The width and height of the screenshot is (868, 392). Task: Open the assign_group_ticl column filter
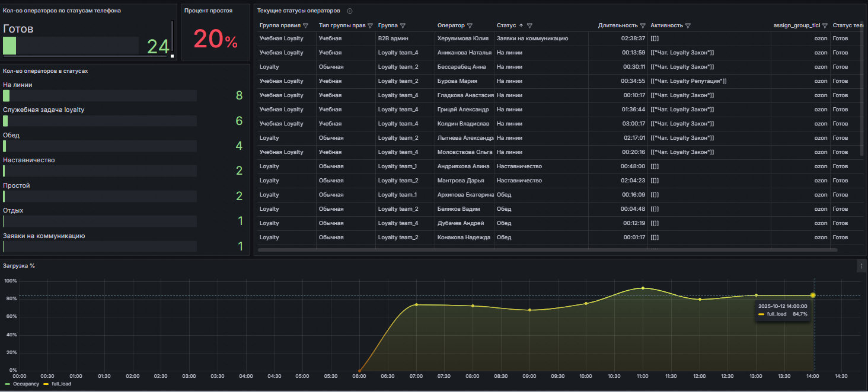click(x=825, y=26)
